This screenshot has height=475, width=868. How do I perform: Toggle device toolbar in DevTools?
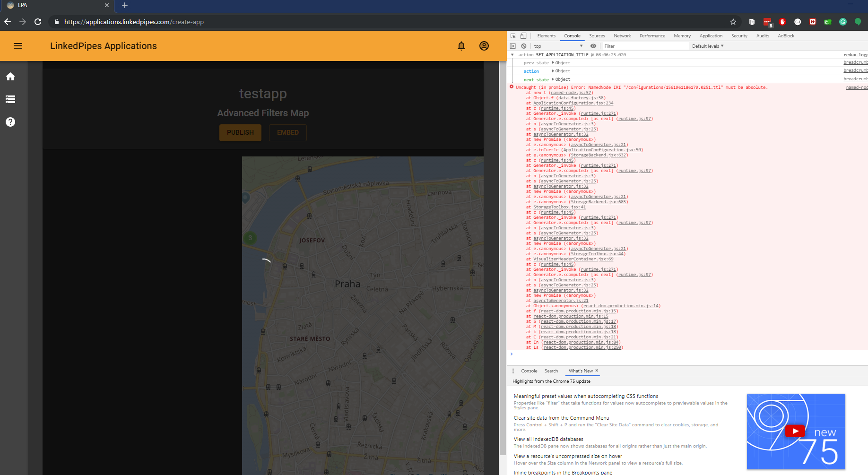coord(523,36)
